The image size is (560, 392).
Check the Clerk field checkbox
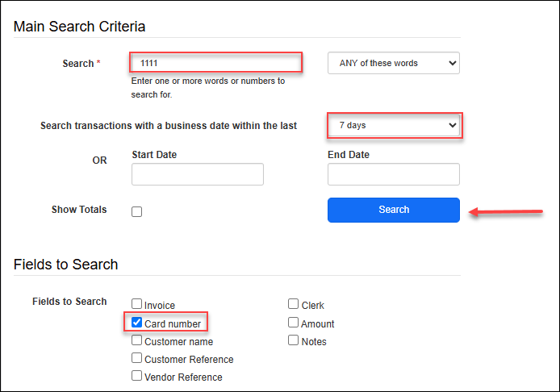pos(294,305)
